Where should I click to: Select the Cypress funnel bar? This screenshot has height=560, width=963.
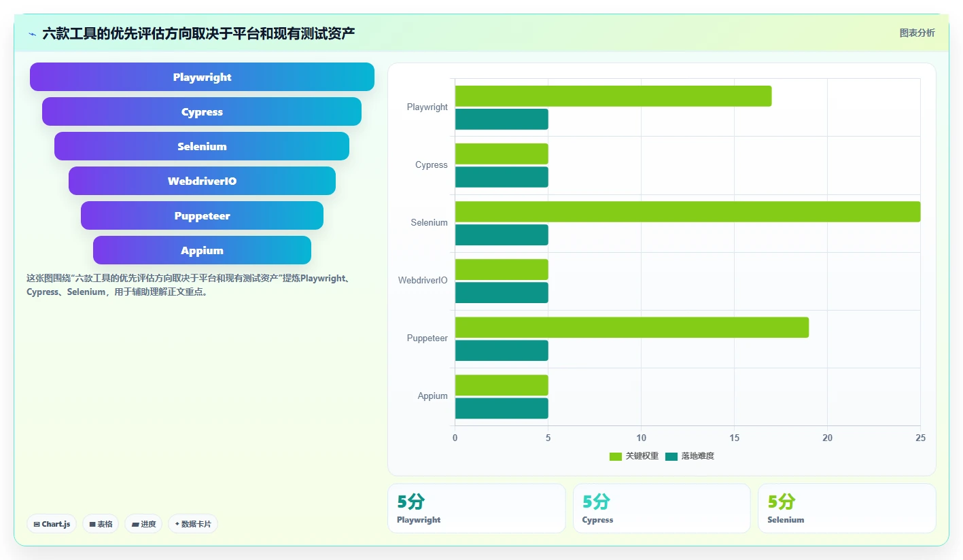click(x=202, y=111)
